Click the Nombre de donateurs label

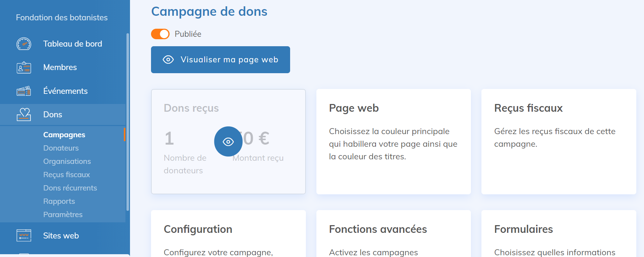pyautogui.click(x=185, y=164)
